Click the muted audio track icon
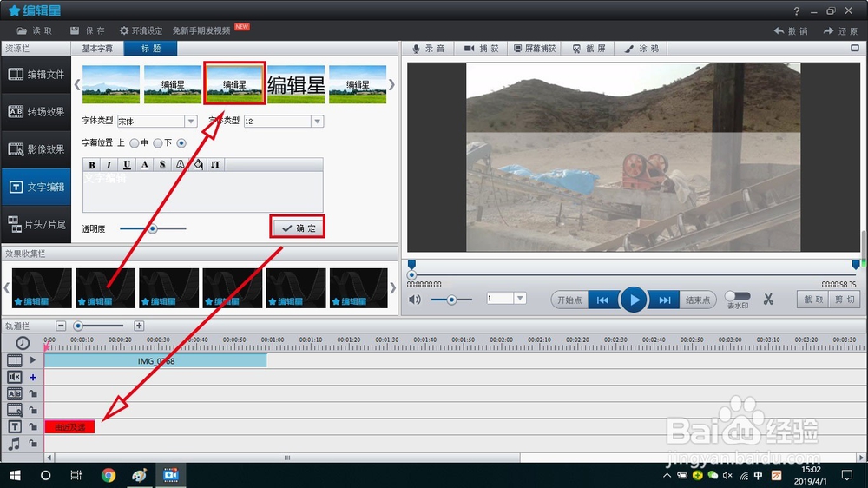This screenshot has height=488, width=868. (15, 377)
